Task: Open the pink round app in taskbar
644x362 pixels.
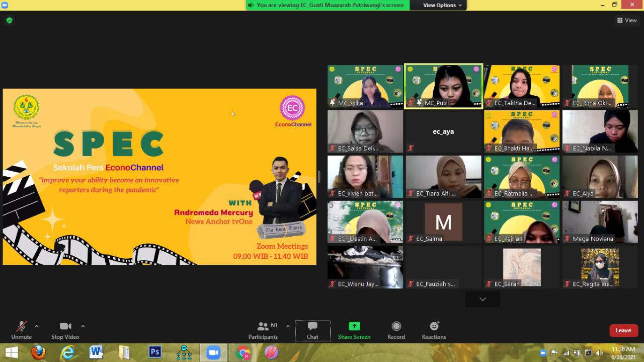Action: point(272,352)
